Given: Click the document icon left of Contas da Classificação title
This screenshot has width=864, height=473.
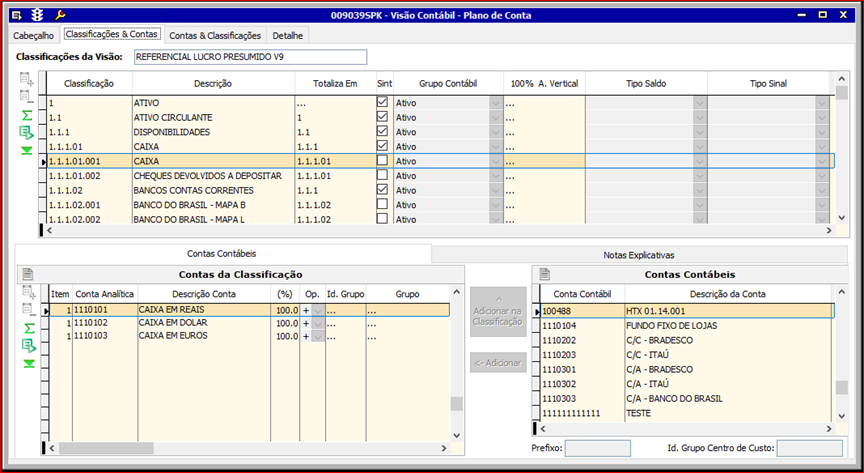Looking at the screenshot, I should pyautogui.click(x=28, y=274).
